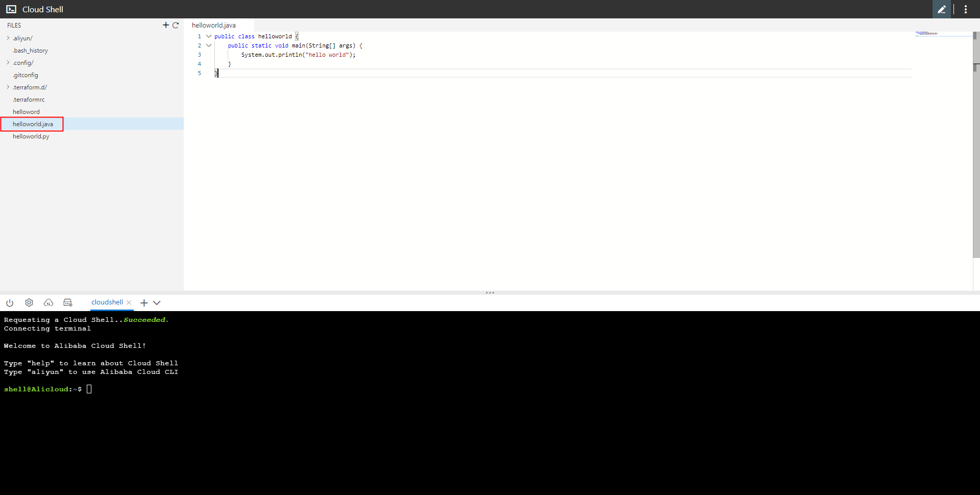Toggle the editor pencil icon

[942, 9]
